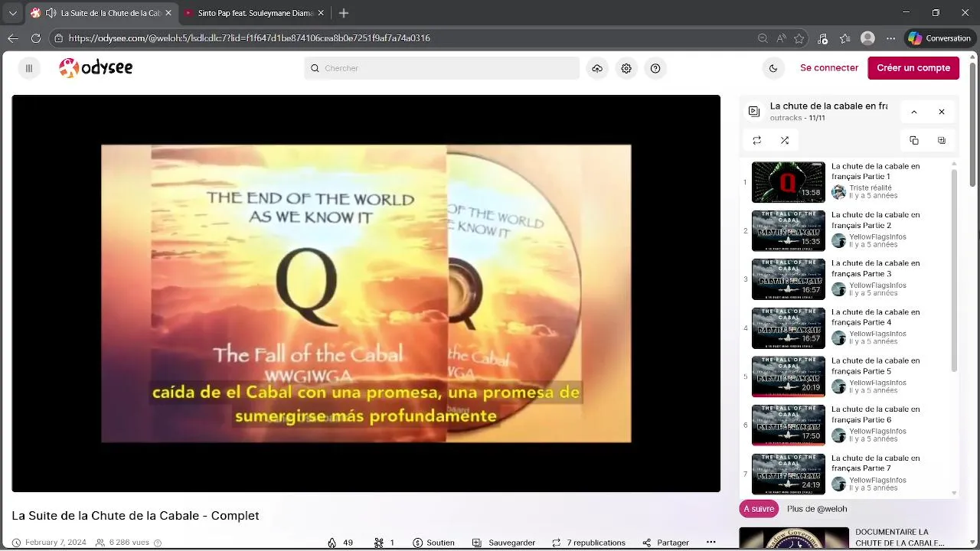Open the help question mark icon
Image resolution: width=980 pixels, height=551 pixels.
point(655,68)
